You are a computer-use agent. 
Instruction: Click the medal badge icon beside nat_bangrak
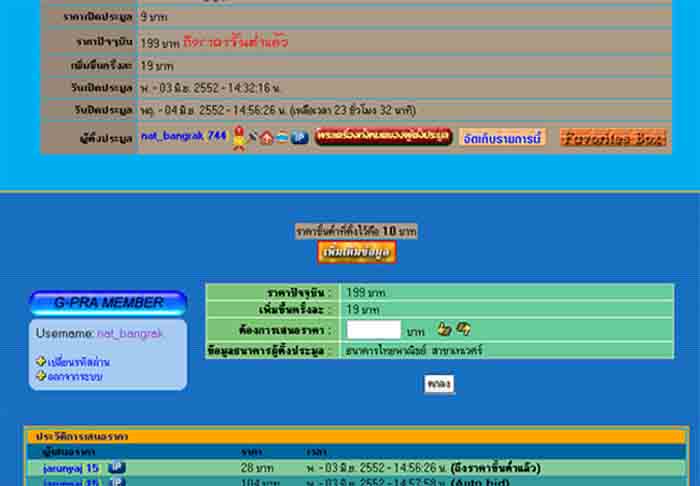239,138
